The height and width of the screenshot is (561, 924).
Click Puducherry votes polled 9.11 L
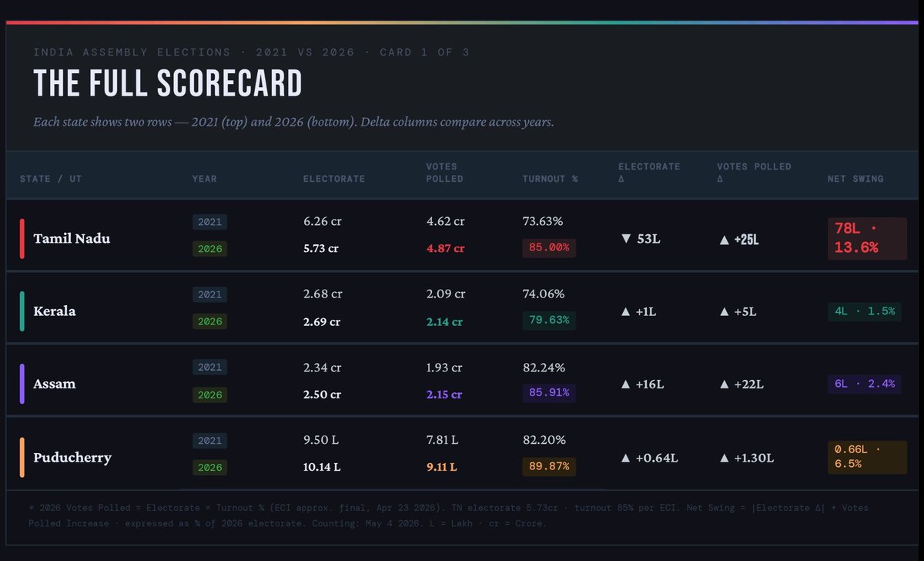(442, 467)
